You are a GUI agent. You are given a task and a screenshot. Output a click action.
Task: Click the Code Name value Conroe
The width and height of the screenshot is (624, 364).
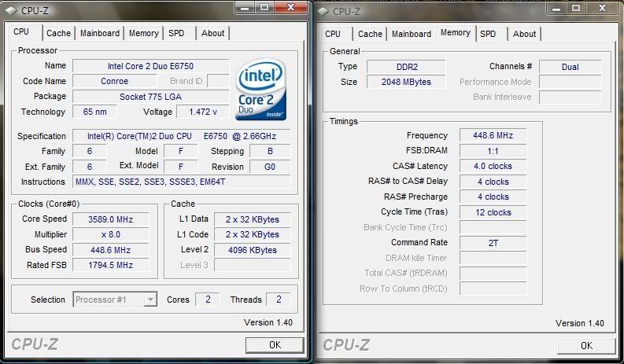point(114,81)
